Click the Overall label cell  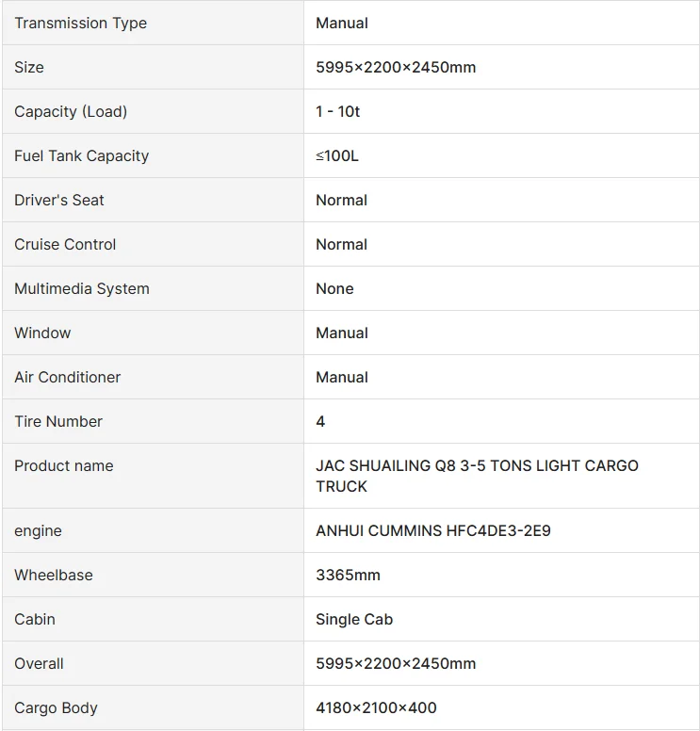point(40,663)
